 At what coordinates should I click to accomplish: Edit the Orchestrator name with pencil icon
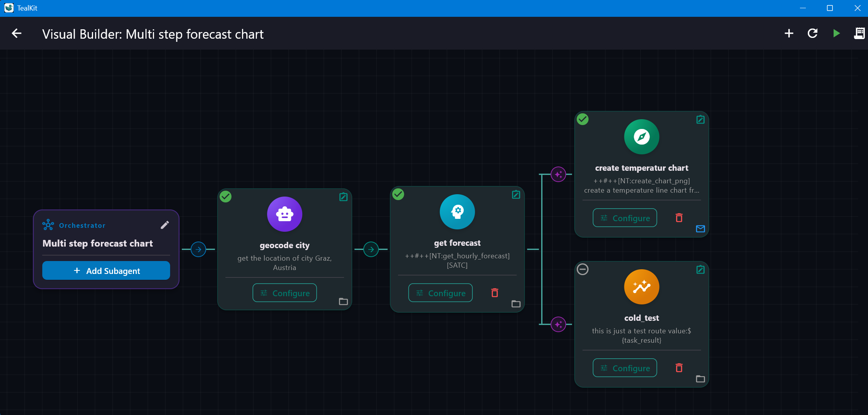165,225
